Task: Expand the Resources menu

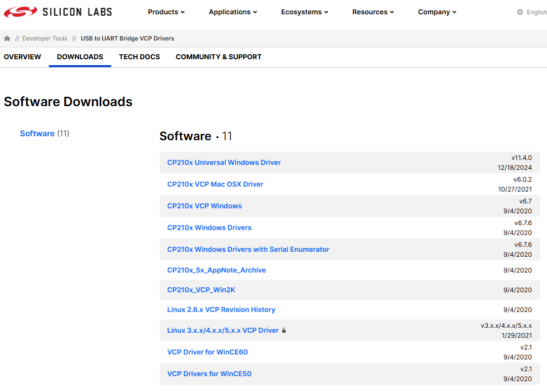Action: (373, 12)
